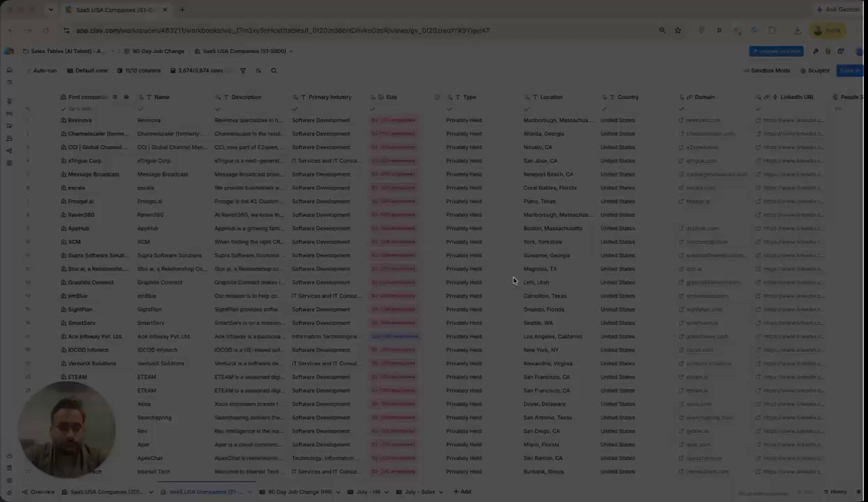Viewport: 868px width, 502px height.
Task: Click the link icon in Revinova domain cell
Action: 681,121
